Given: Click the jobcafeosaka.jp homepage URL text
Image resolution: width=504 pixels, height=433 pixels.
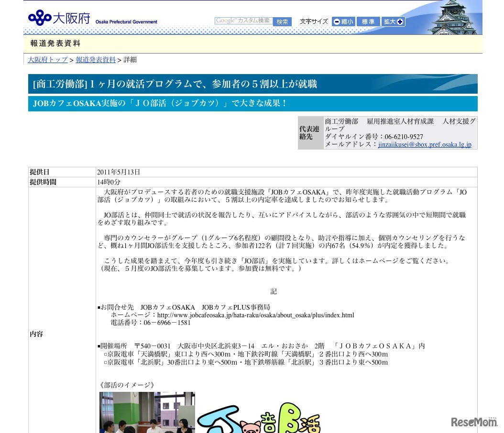Looking at the screenshot, I should click(255, 315).
